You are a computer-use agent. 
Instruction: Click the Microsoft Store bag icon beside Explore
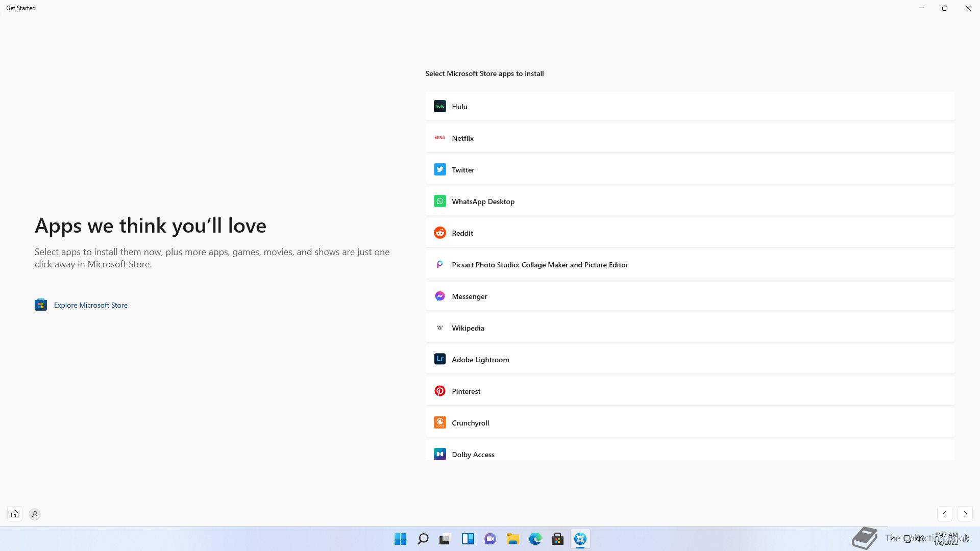pos(41,305)
